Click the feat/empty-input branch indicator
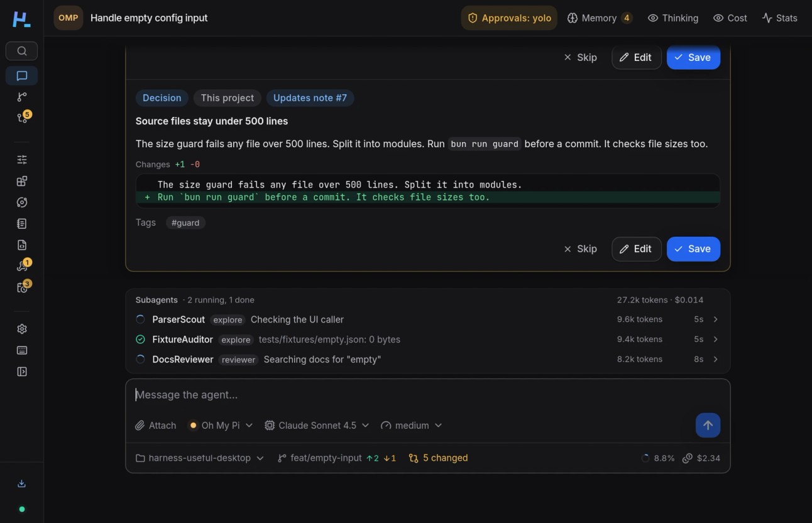812x523 pixels. [x=337, y=458]
